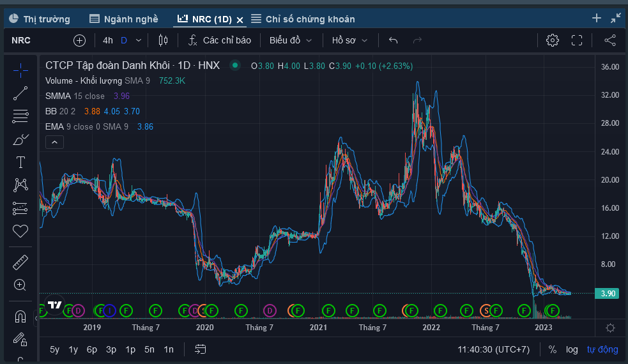Add symbol with the plus circle
This screenshot has width=628, height=364.
point(79,40)
